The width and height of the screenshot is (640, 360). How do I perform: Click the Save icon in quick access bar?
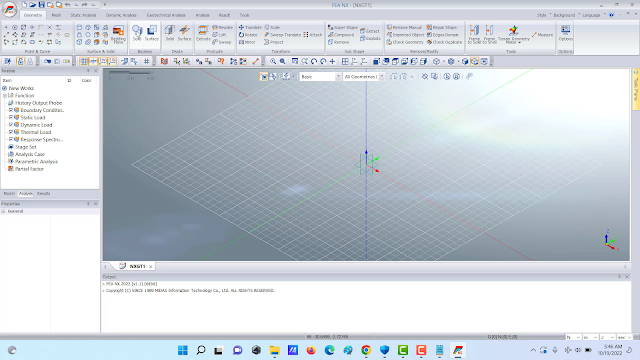(41, 5)
